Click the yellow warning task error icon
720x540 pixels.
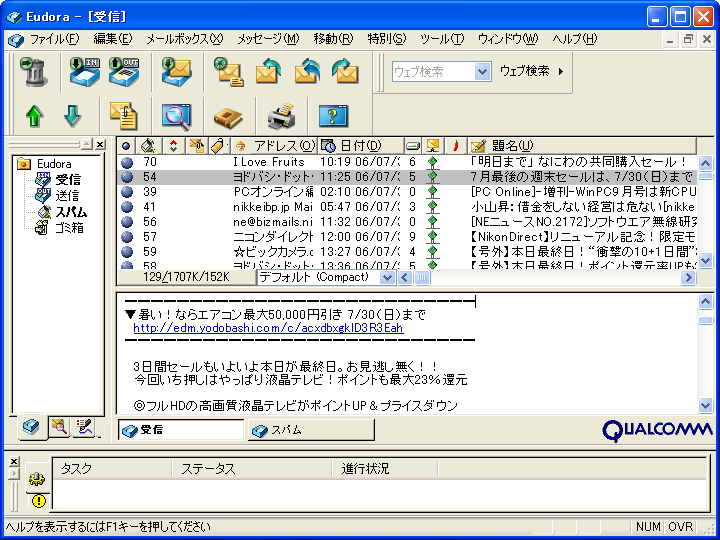39,501
